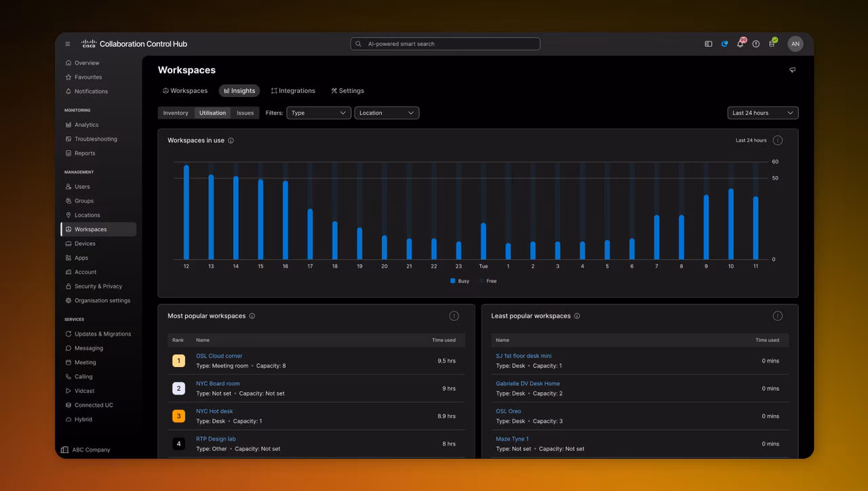Switch to the Inventory view
The height and width of the screenshot is (491, 868).
[x=176, y=113]
